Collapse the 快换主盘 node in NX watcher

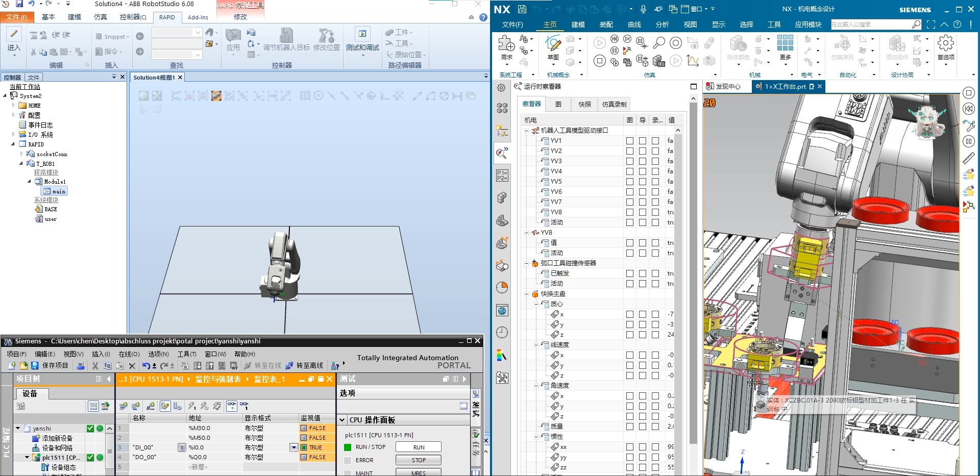click(x=527, y=294)
